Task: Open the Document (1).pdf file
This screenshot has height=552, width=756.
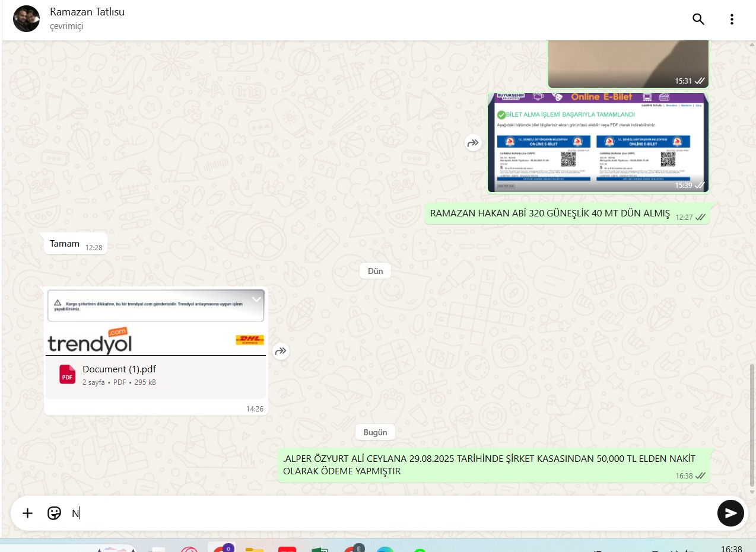Action: pos(119,369)
